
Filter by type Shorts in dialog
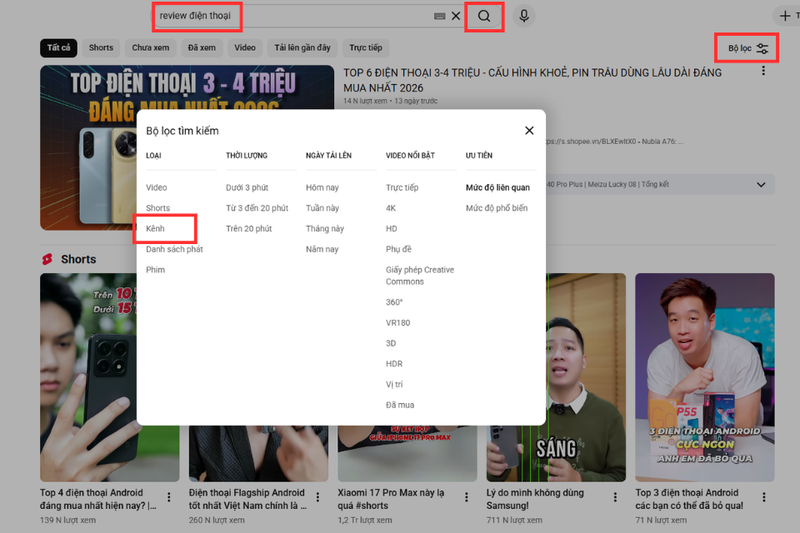[x=158, y=208]
